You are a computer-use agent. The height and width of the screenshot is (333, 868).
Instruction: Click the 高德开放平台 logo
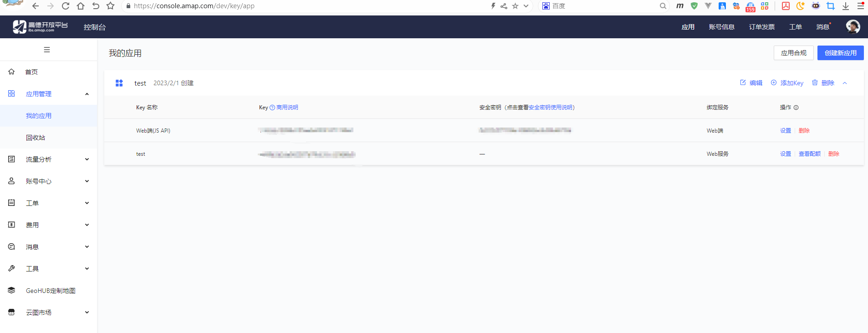(x=40, y=27)
